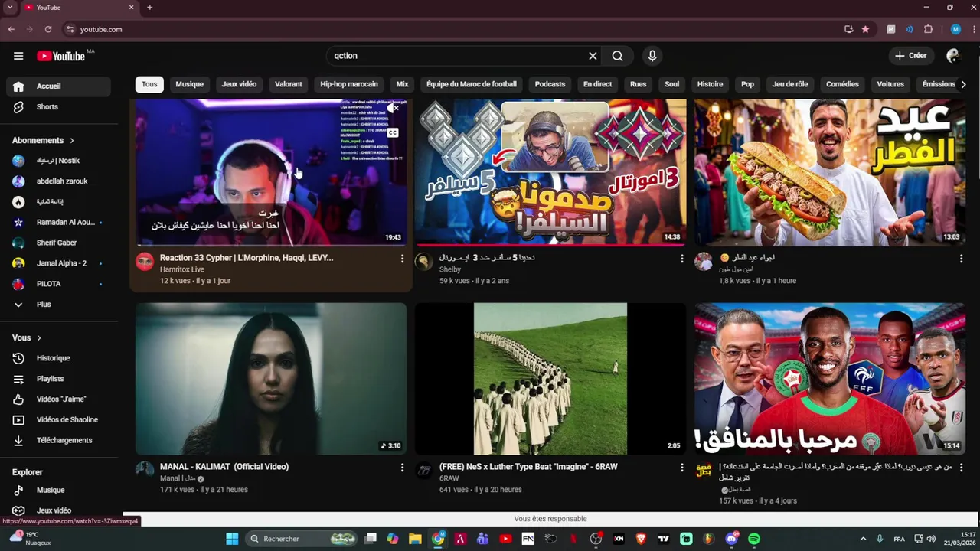This screenshot has height=551, width=980.
Task: Show more category chips with right arrow
Action: point(963,84)
